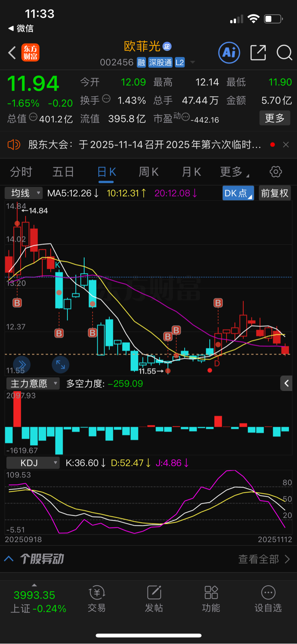Viewport: 297px width, 644px height.
Task: Open the 东方财富 app logo
Action: point(30,53)
